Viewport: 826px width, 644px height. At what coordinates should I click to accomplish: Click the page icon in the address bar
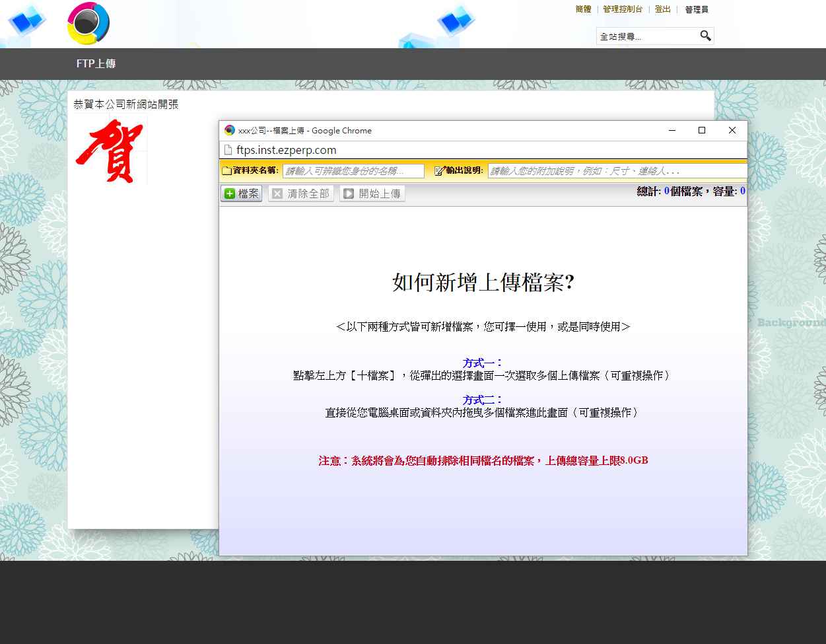point(228,150)
